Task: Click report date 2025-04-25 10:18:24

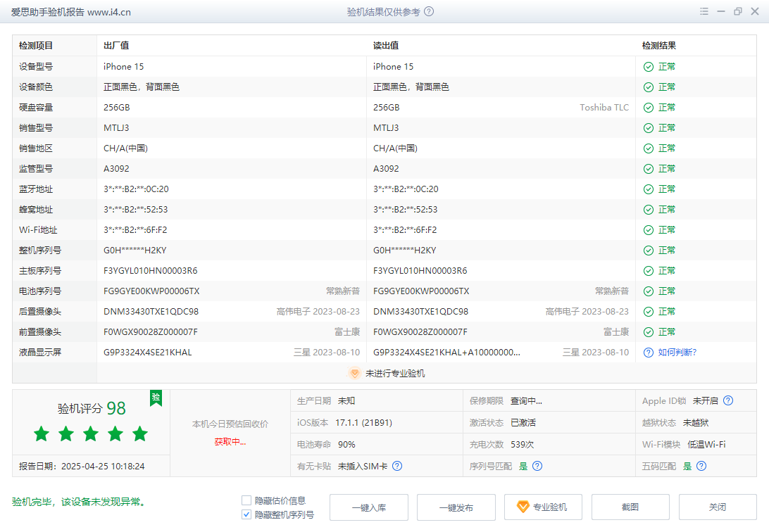Action: (x=103, y=467)
